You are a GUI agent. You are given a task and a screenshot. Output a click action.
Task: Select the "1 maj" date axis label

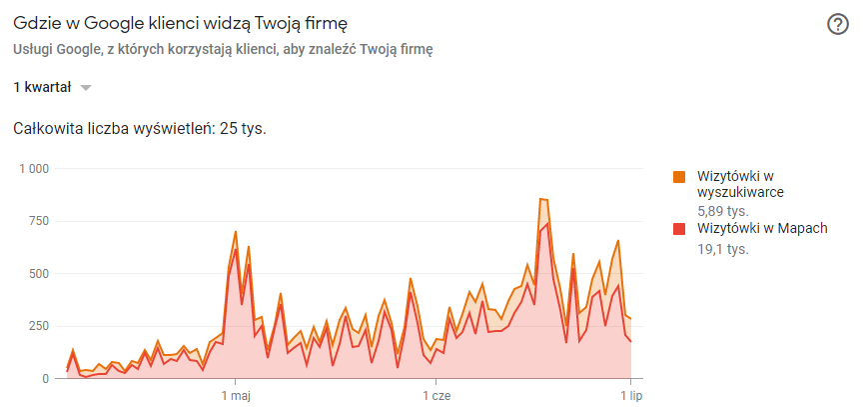pos(235,395)
